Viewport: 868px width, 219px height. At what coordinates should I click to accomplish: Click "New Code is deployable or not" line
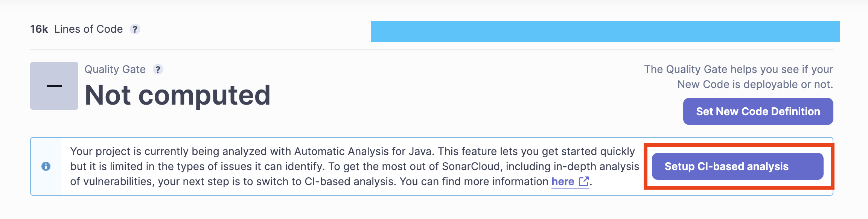(755, 85)
